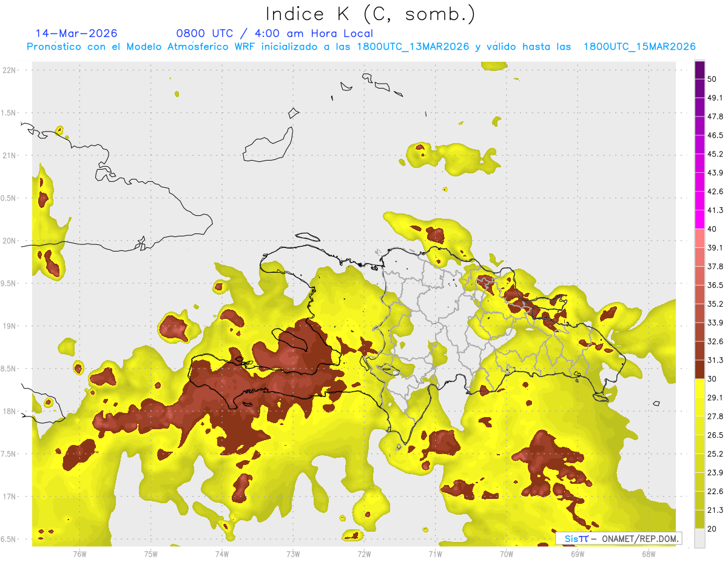Click the '17N' latitude label
This screenshot has width=728, height=562.
(9, 497)
